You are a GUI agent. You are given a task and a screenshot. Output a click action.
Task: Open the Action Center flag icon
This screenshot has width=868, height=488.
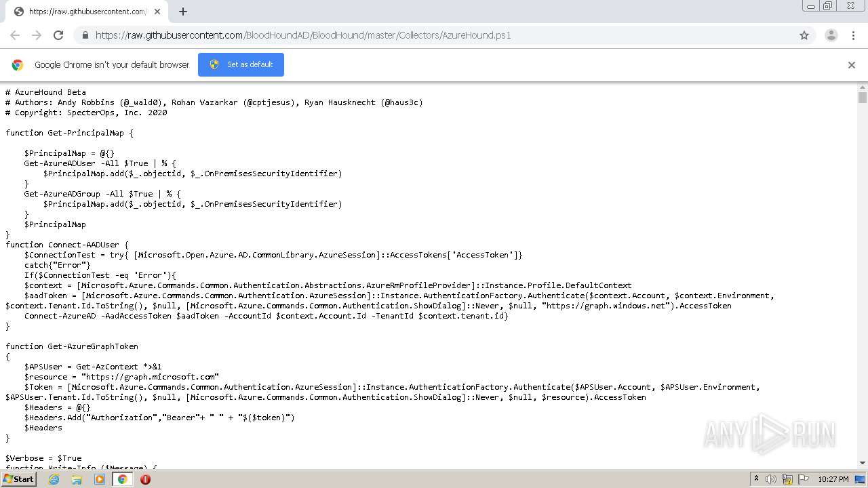[804, 479]
